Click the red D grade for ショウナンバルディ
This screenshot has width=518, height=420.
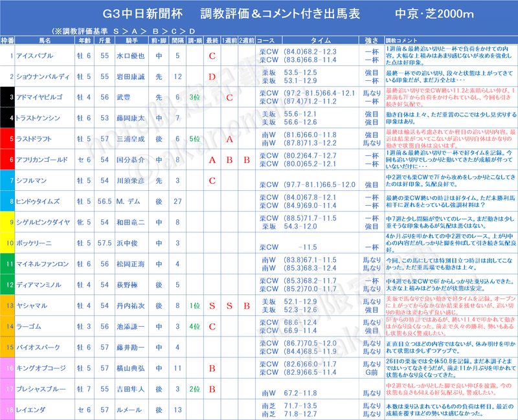click(x=212, y=77)
